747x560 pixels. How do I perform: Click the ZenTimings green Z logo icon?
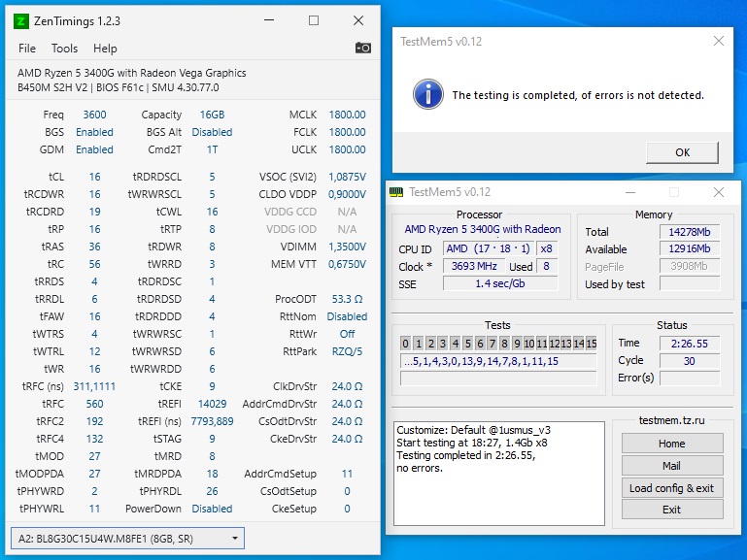click(x=21, y=21)
